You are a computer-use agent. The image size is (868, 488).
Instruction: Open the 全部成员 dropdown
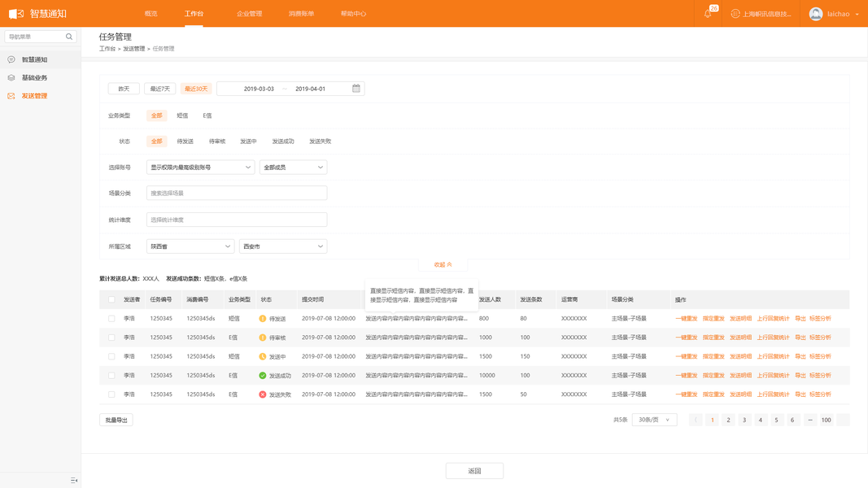293,167
